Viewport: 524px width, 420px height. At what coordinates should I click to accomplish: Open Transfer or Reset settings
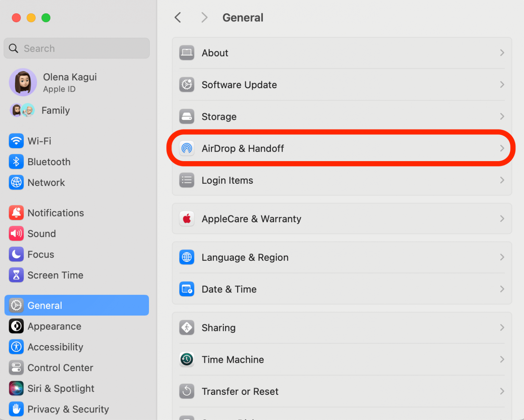[x=240, y=391]
